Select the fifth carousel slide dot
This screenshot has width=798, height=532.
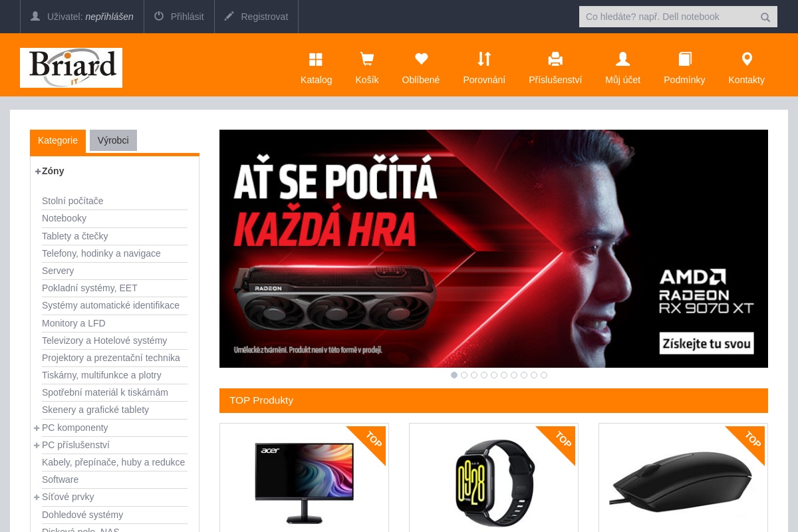click(494, 375)
